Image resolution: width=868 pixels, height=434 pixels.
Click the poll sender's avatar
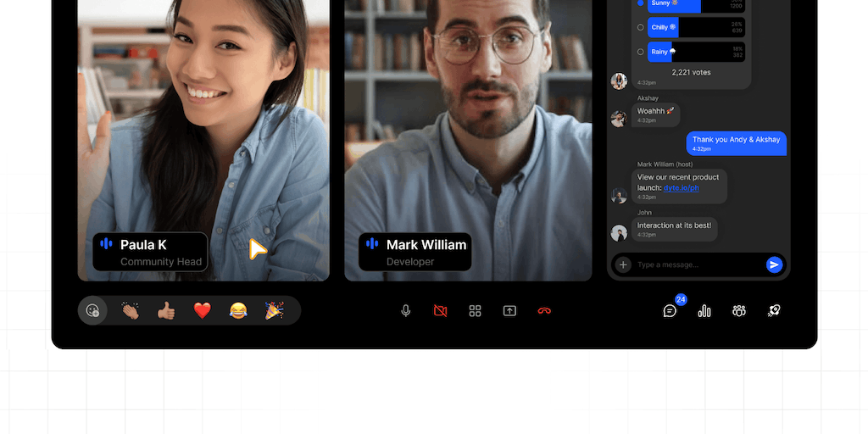[x=619, y=81]
